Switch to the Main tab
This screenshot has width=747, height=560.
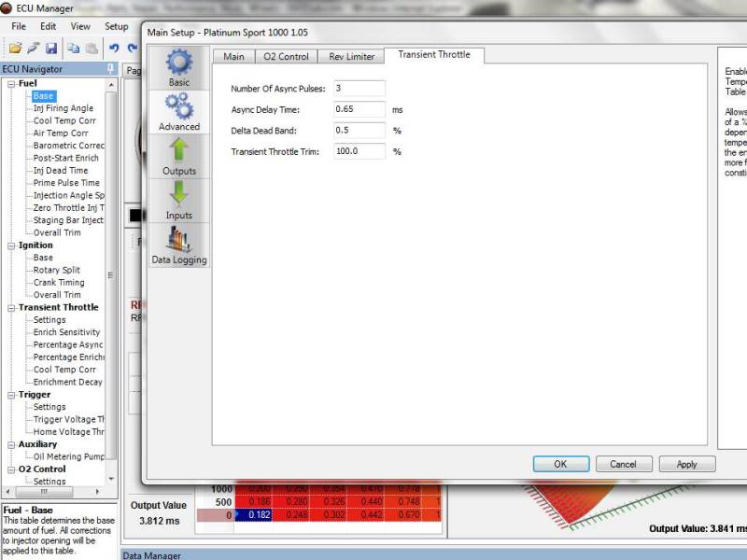coord(234,57)
